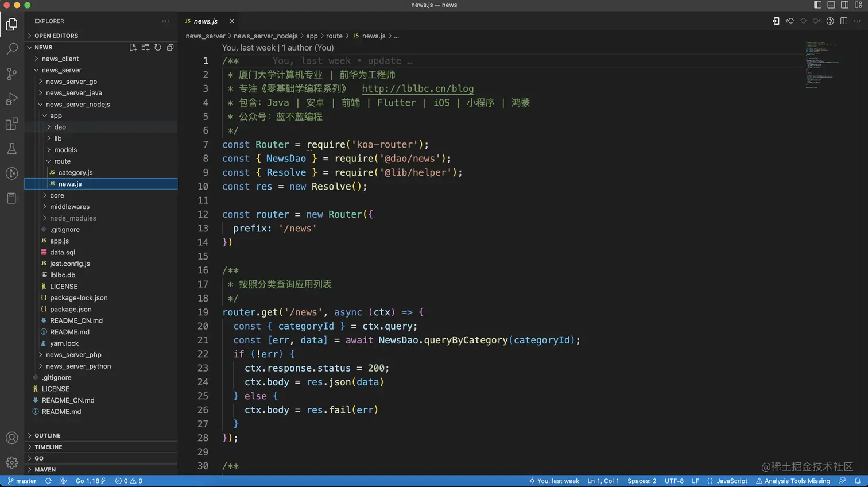Open the Search view in activity bar
This screenshot has width=868, height=487.
(x=11, y=49)
